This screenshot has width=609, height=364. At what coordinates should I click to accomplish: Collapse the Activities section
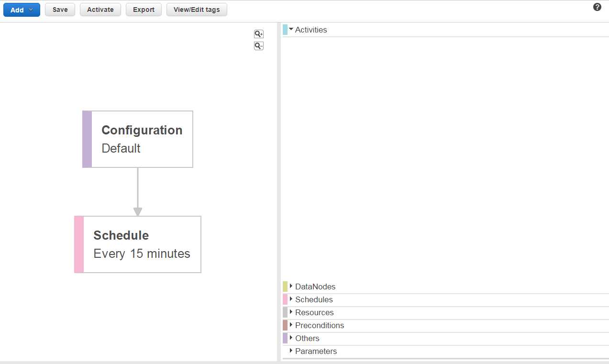tap(310, 30)
